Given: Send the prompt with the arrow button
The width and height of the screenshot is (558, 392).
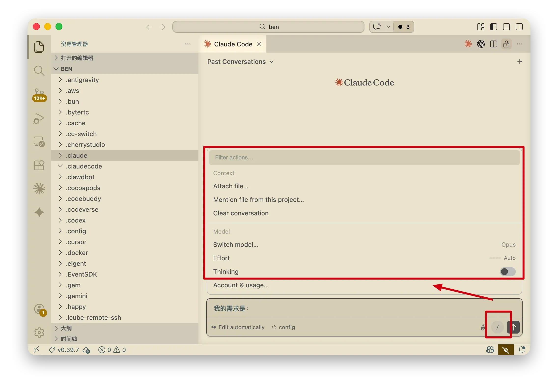Looking at the screenshot, I should click(x=514, y=327).
